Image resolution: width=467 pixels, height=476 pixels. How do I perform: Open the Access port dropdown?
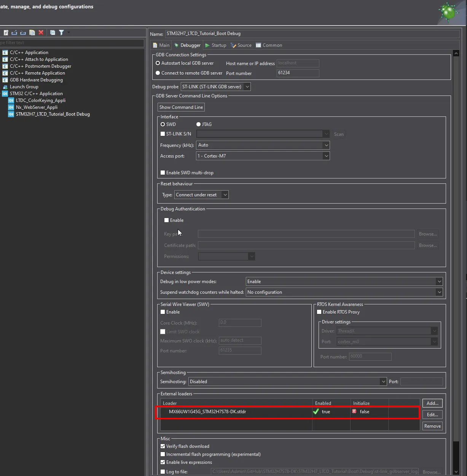[x=263, y=156]
